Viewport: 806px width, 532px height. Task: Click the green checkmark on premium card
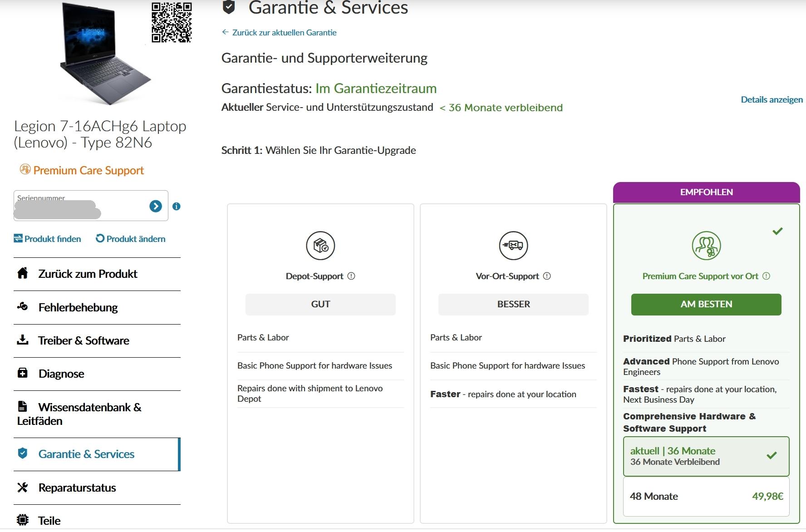tap(777, 231)
